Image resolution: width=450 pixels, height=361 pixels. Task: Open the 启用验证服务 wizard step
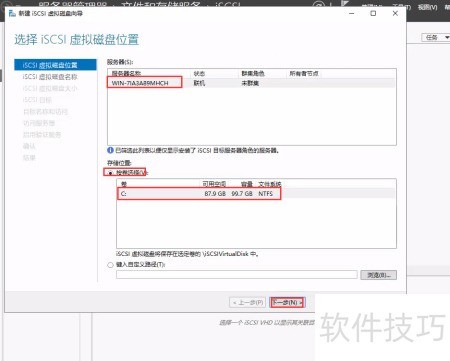[x=42, y=135]
